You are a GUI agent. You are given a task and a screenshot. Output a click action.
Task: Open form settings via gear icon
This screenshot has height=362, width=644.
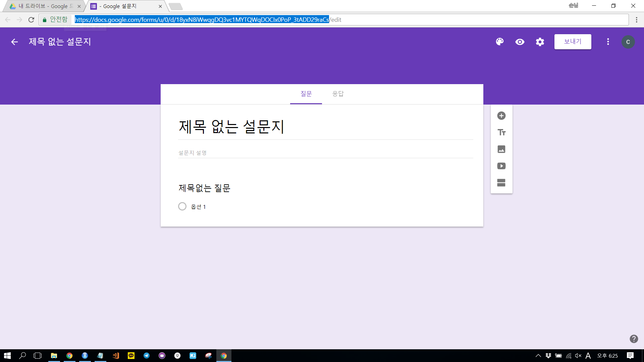coord(540,42)
